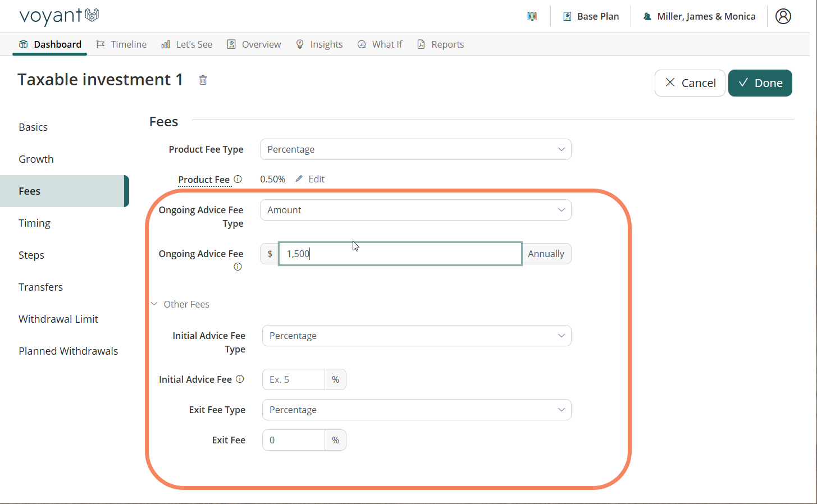Switch to the Timeline tab
This screenshot has height=504, width=817.
[122, 44]
